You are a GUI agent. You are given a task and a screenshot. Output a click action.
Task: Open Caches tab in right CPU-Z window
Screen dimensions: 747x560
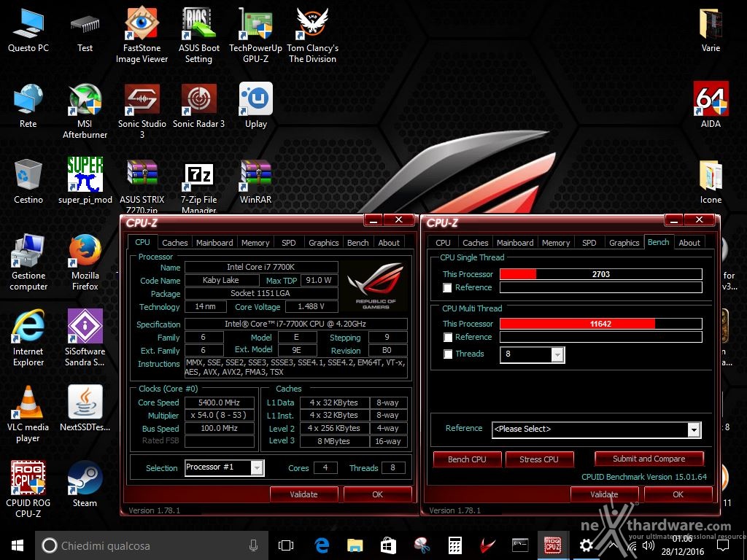[x=476, y=243]
